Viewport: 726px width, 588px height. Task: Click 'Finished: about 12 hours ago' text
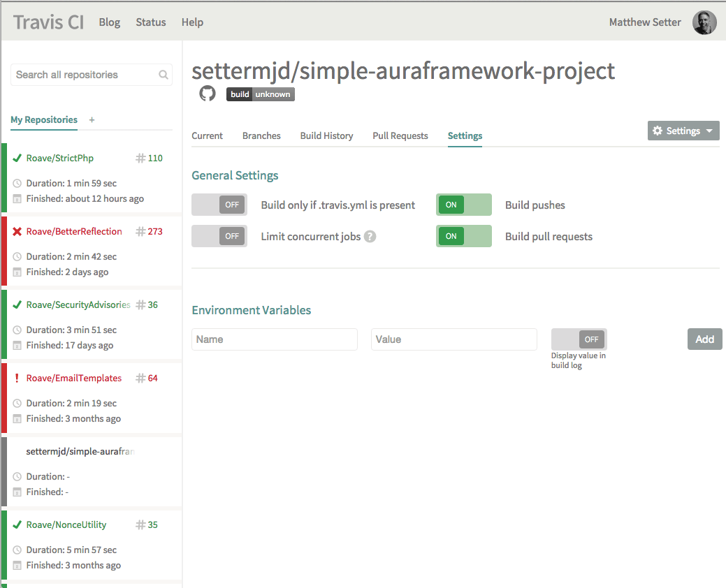[x=85, y=199]
